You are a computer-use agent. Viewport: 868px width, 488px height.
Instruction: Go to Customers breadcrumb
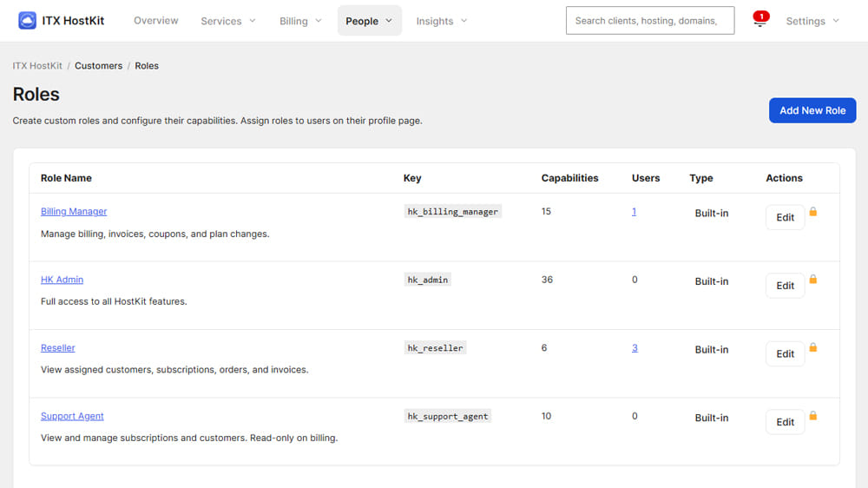99,65
